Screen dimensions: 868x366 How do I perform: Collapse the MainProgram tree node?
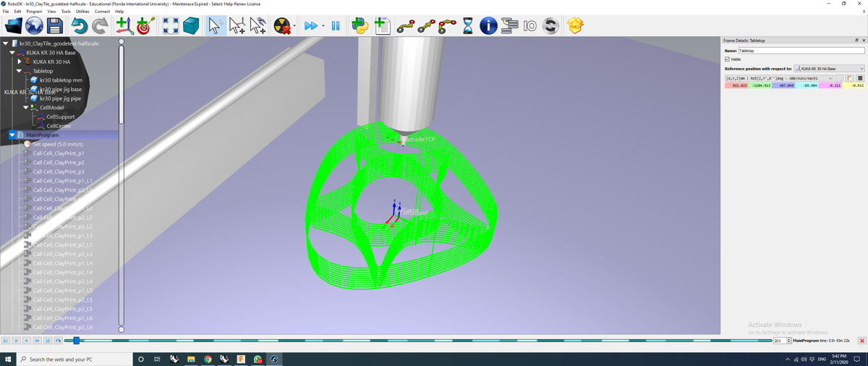tap(12, 135)
